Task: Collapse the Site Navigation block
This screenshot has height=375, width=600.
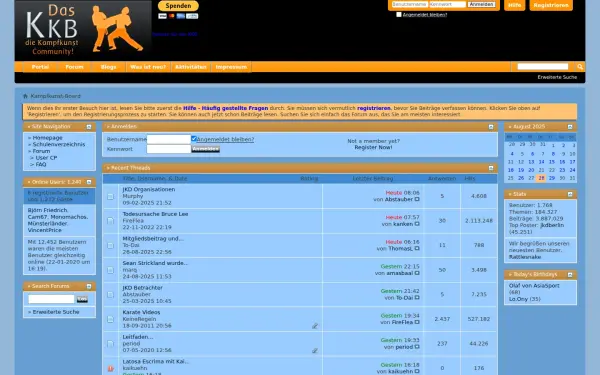Action: point(89,127)
